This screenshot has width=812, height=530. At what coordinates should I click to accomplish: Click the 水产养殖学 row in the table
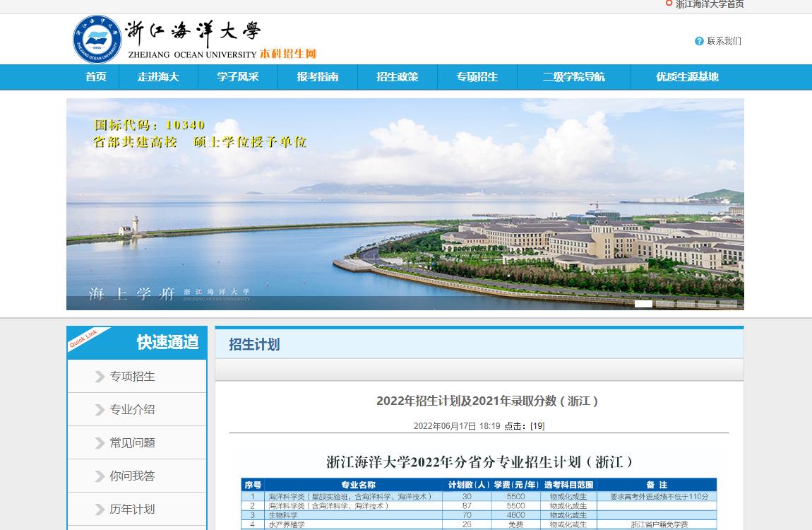[479, 525]
